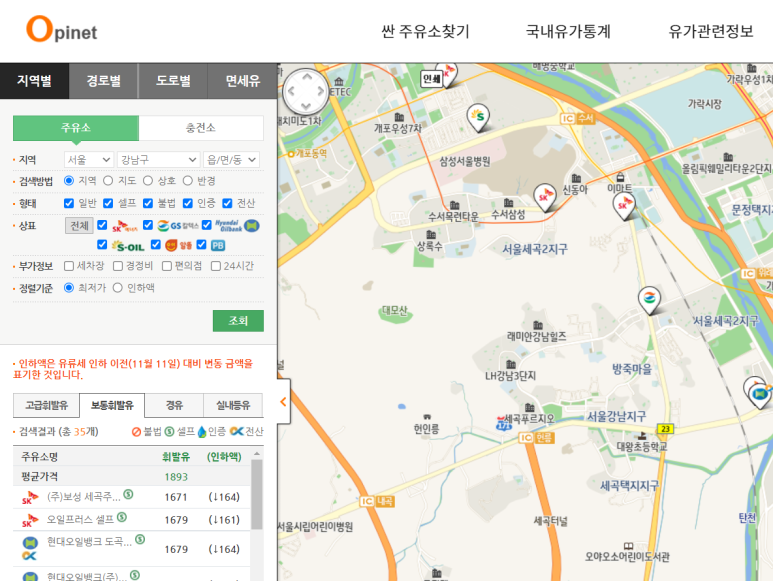773x581 pixels.
Task: Click results list scrollbar thumb
Action: point(257,495)
